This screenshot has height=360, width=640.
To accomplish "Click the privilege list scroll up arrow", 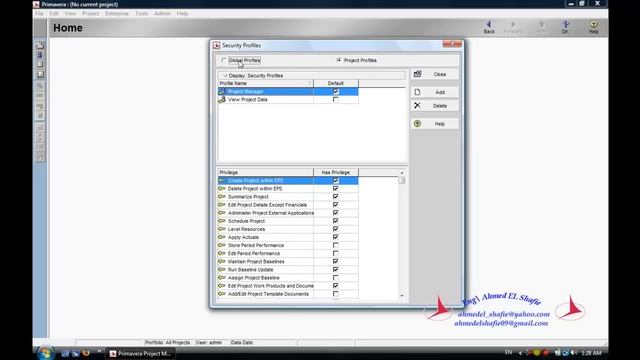I will [402, 173].
